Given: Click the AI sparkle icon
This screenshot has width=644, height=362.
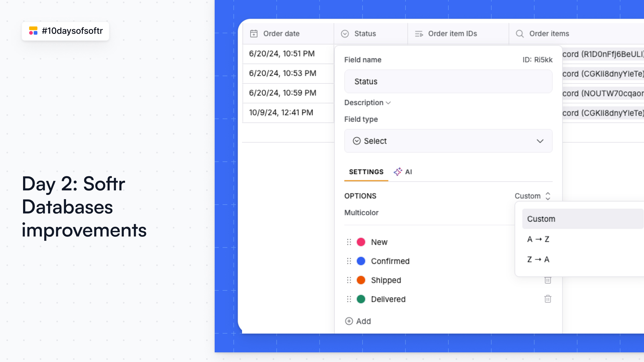Looking at the screenshot, I should pyautogui.click(x=398, y=172).
